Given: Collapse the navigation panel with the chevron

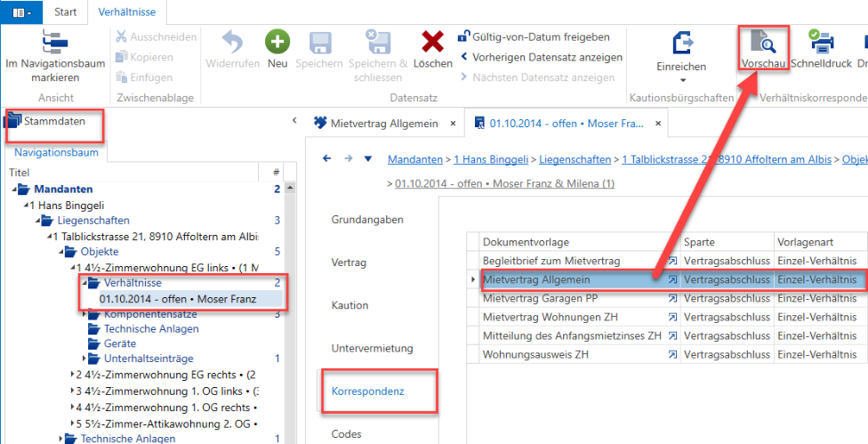Looking at the screenshot, I should point(294,120).
